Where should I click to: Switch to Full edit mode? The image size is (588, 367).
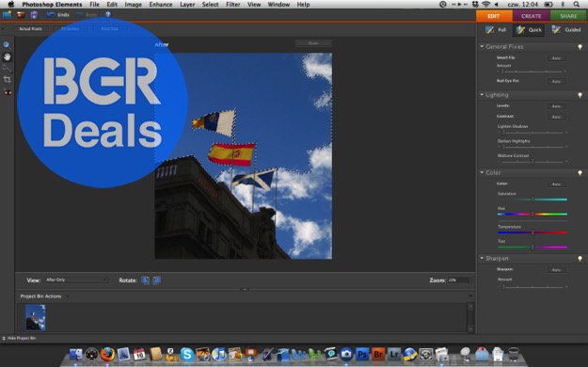pos(496,30)
